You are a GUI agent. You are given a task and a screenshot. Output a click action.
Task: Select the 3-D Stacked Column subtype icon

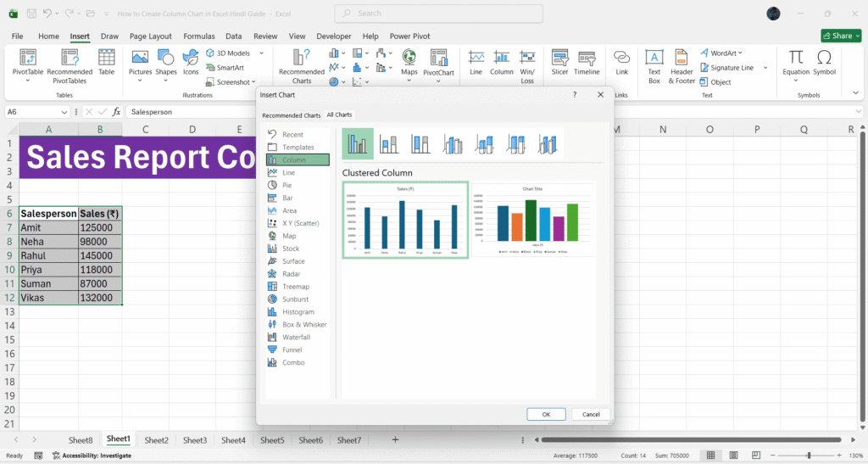484,144
